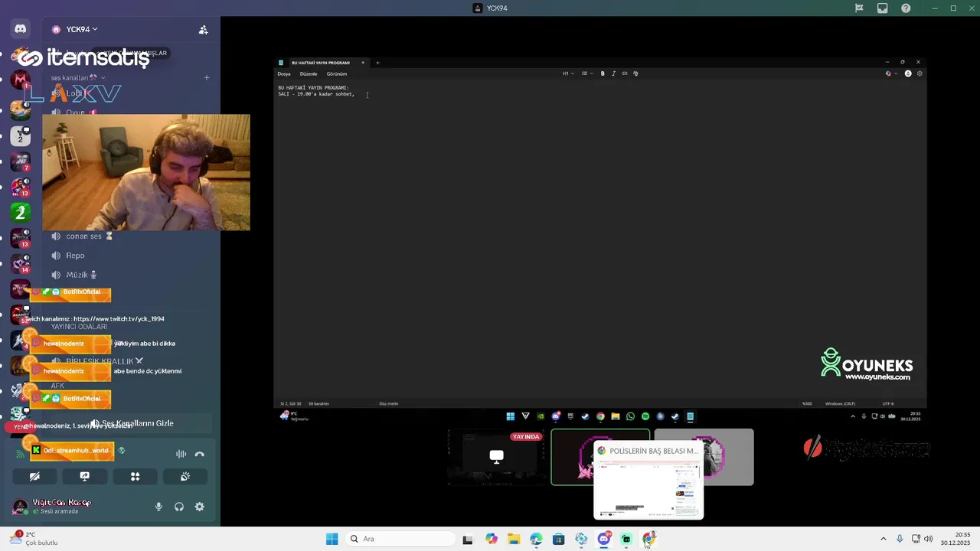Screen dimensions: 980x551
Task: Open Dosya menu in shared Notepad
Action: (x=284, y=74)
